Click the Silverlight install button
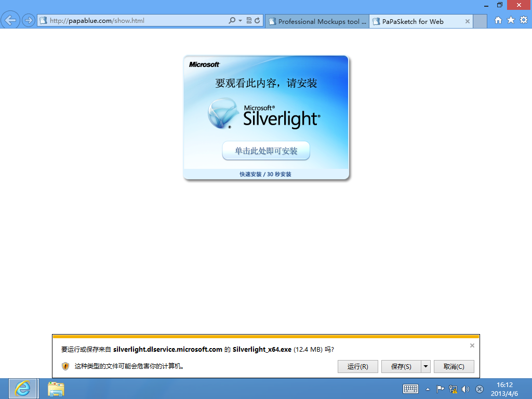The image size is (532, 399). tap(266, 151)
